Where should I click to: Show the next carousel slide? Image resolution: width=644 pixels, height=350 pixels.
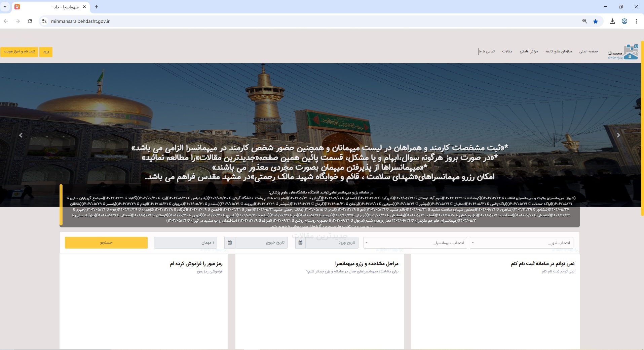point(618,135)
